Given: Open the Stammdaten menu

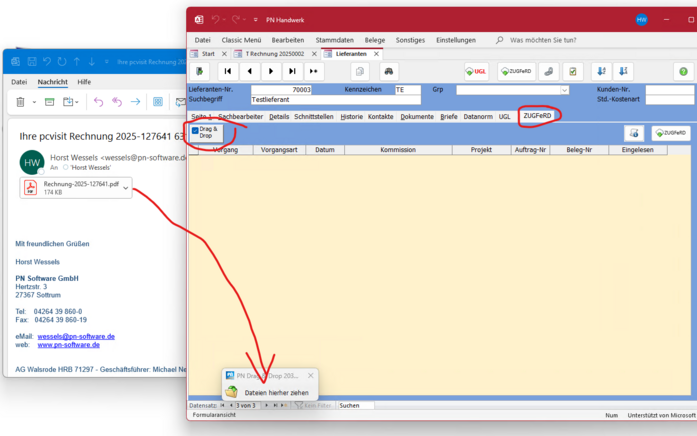Looking at the screenshot, I should pyautogui.click(x=335, y=40).
